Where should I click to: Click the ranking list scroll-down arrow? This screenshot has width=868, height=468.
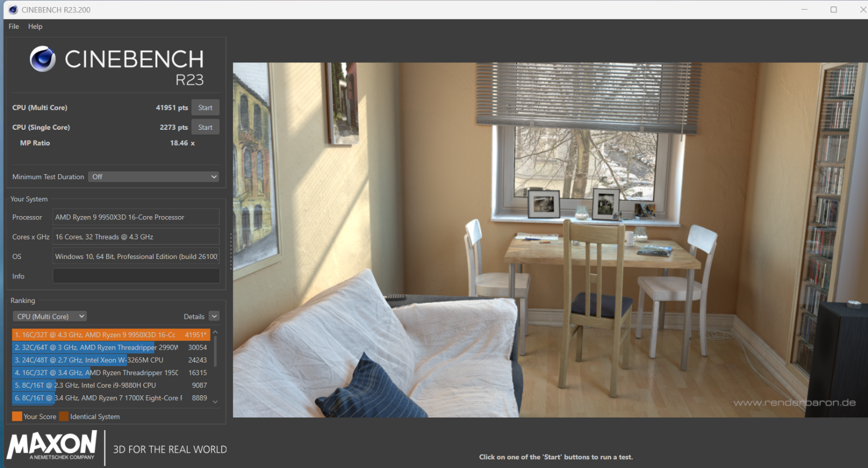tap(215, 402)
